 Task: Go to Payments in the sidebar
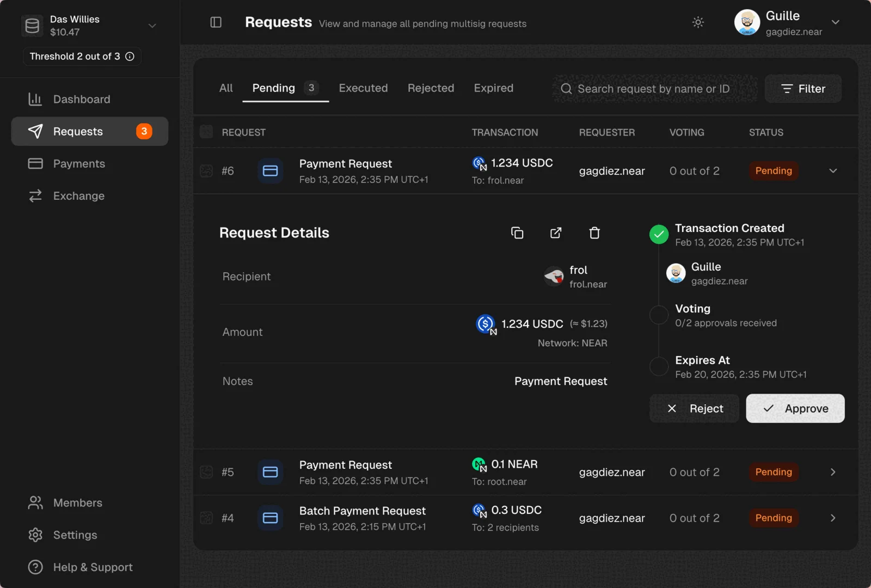click(x=90, y=163)
